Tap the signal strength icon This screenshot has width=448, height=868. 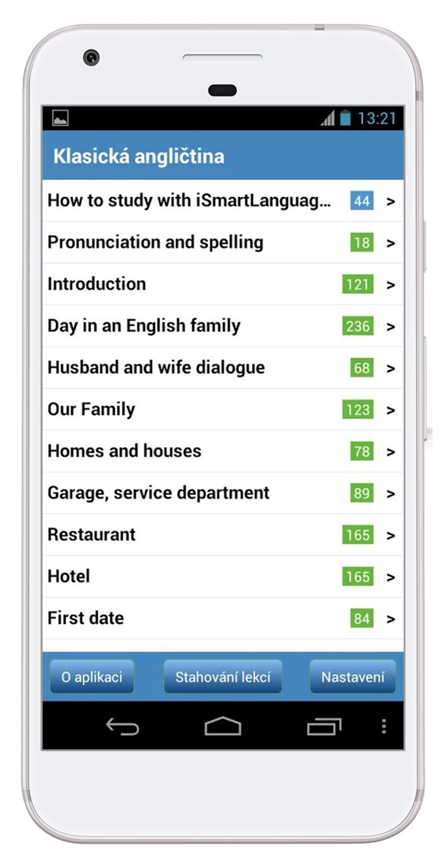[327, 118]
